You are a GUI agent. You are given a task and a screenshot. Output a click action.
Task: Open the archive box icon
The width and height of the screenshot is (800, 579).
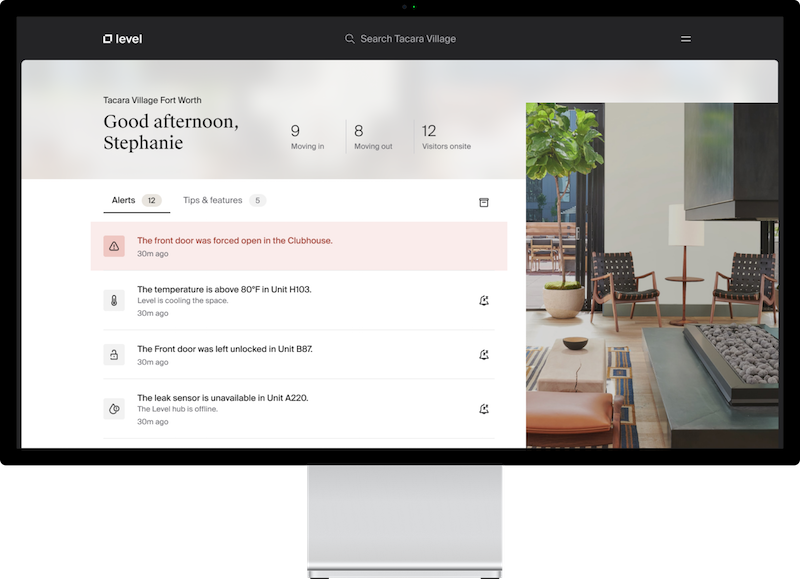tap(484, 203)
